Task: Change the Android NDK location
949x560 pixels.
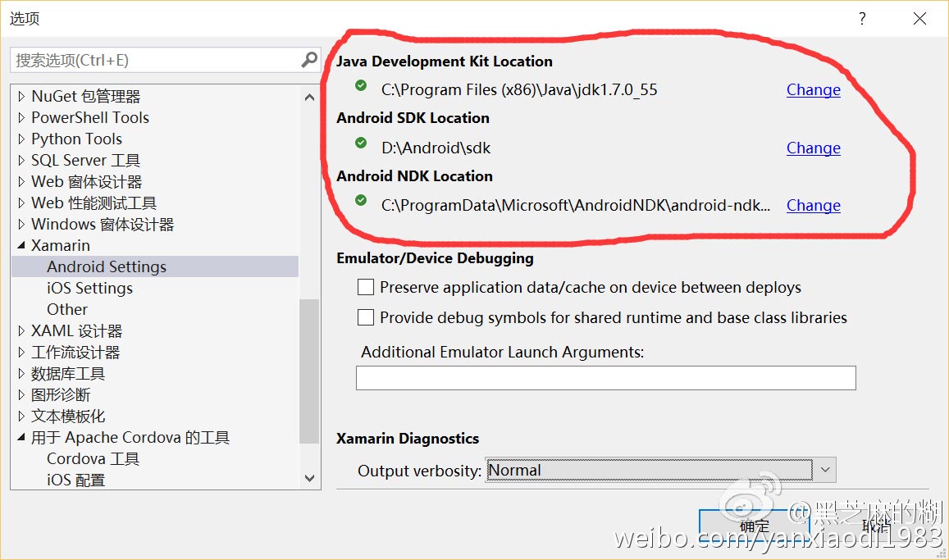Action: click(x=813, y=206)
